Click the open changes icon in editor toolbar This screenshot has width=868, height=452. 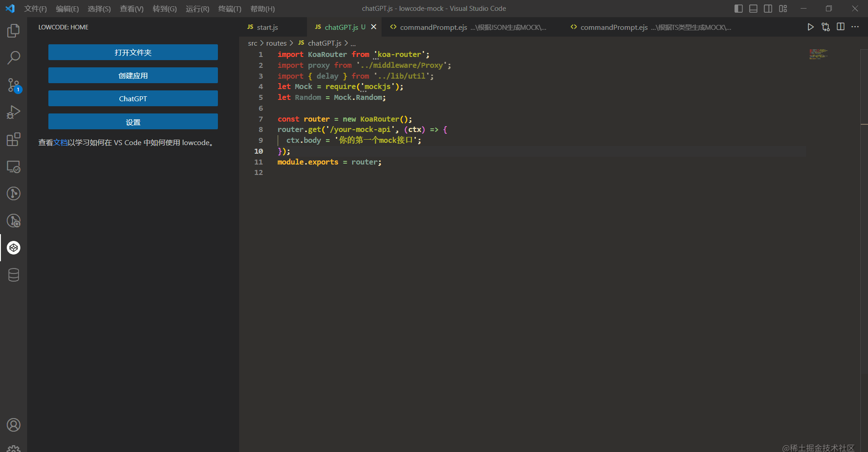[826, 27]
